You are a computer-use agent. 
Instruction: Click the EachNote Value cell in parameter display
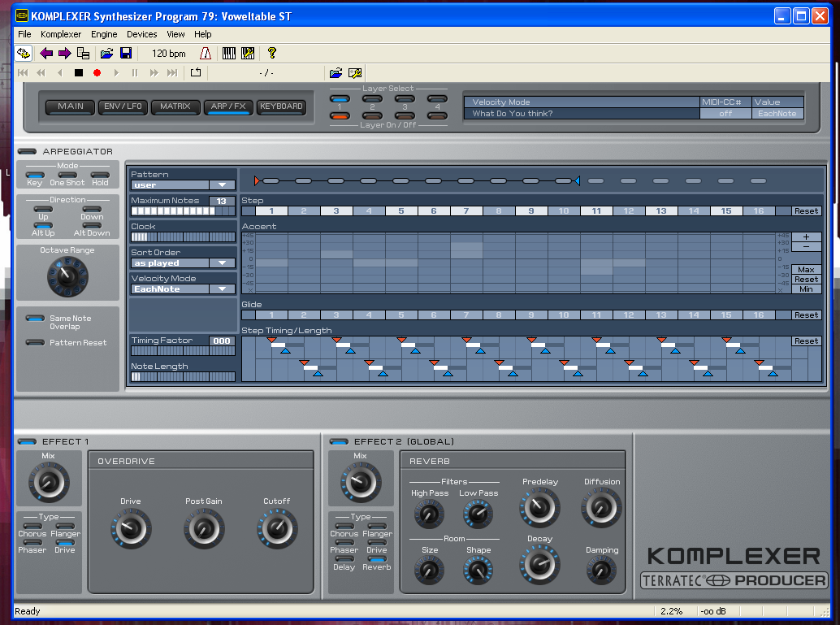tap(777, 114)
